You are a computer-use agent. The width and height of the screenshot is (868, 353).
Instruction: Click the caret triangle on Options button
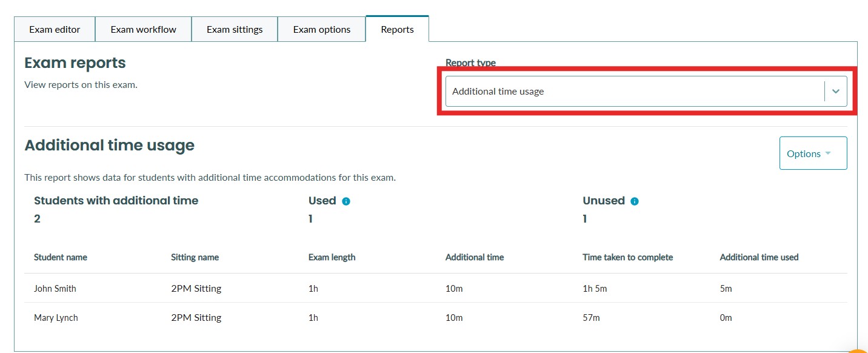point(828,153)
